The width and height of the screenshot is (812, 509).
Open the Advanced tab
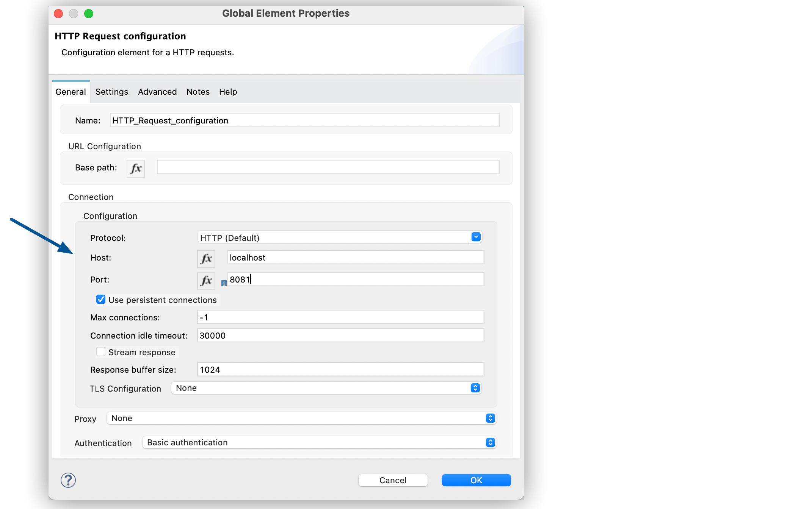pyautogui.click(x=157, y=92)
